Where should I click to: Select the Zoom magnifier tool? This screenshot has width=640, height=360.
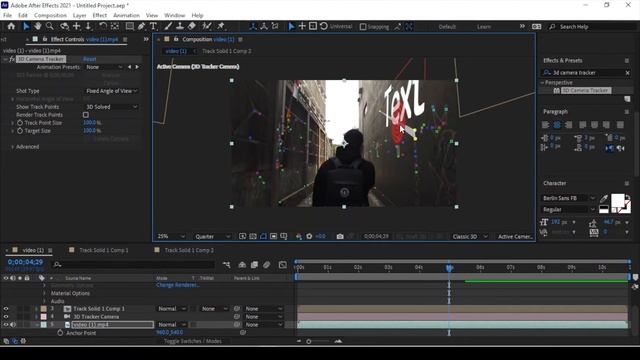pos(50,26)
